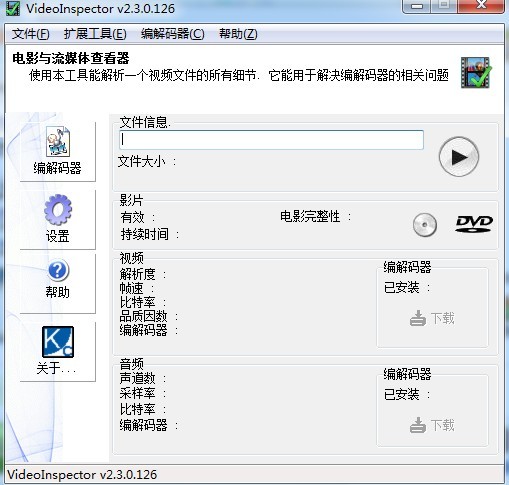Click the status bar version text
The height and width of the screenshot is (485, 509).
[82, 475]
